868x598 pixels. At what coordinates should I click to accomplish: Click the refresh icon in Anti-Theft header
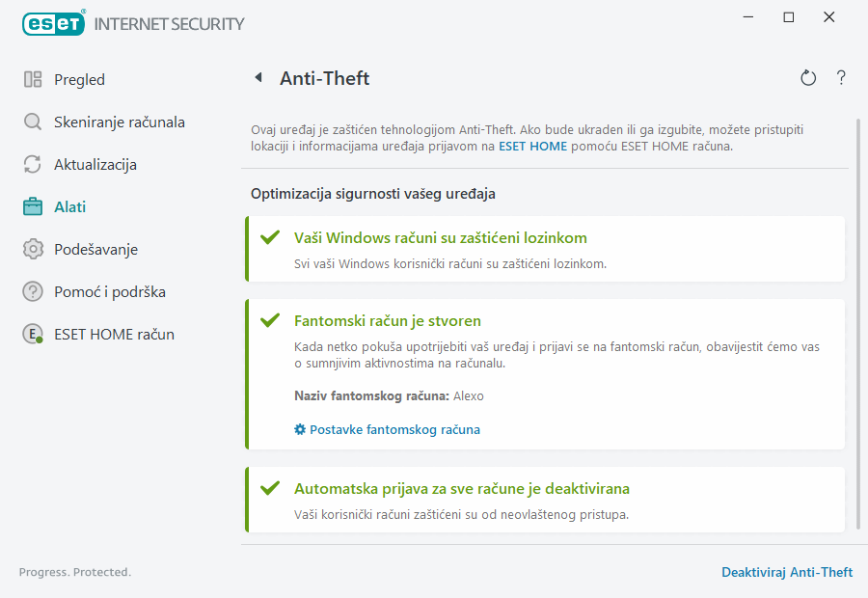point(808,78)
